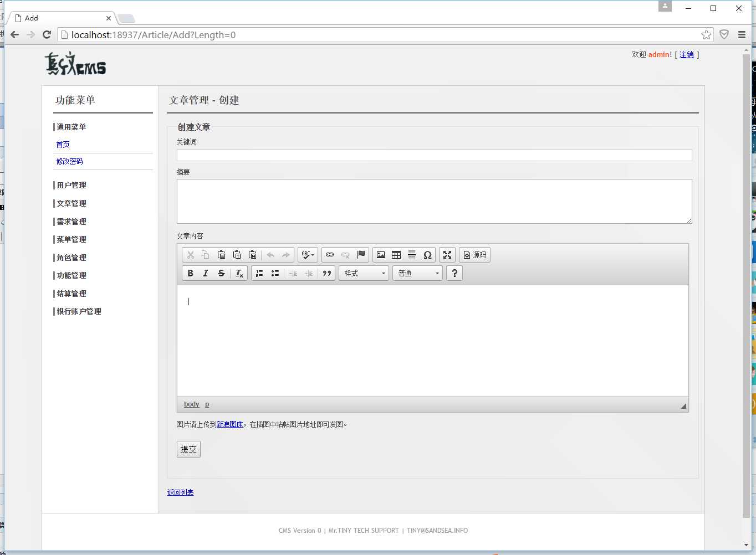Expand the 菜单管理 menu section
Image resolution: width=756 pixels, height=555 pixels.
click(71, 239)
